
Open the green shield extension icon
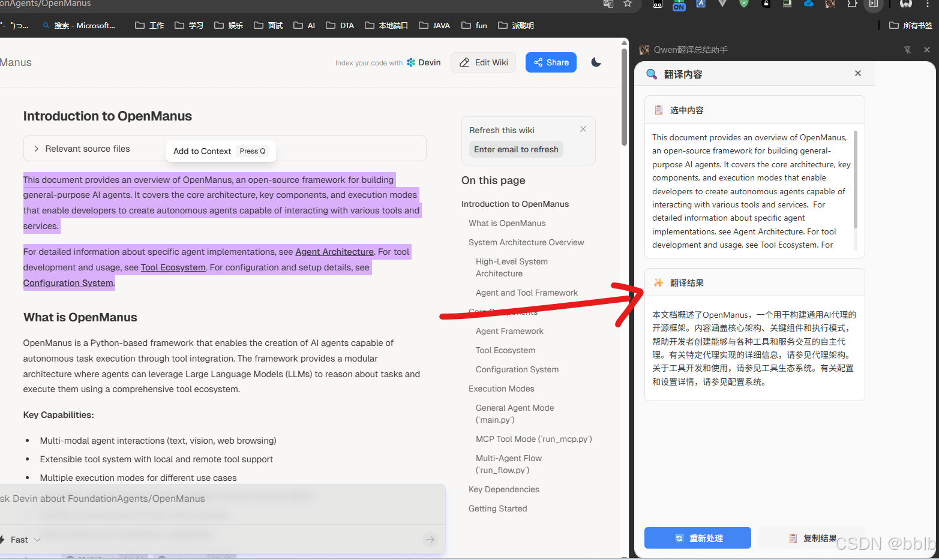(744, 4)
